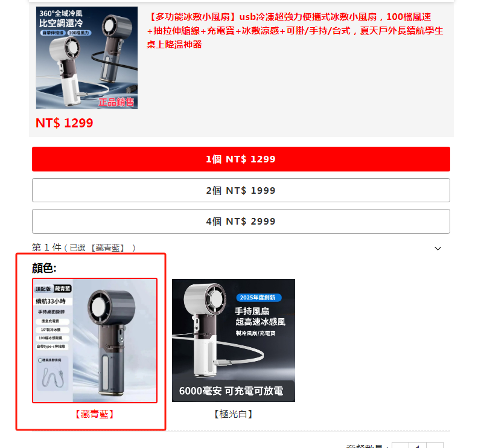This screenshot has height=448, width=481.
Task: Click the 2025年度創新 badge on white fan
Action: coord(257,297)
